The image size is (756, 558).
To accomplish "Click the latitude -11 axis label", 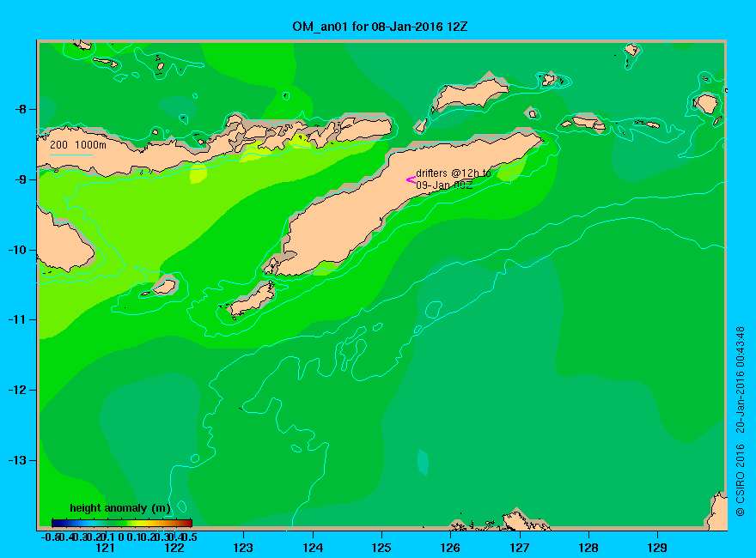I will (17, 319).
